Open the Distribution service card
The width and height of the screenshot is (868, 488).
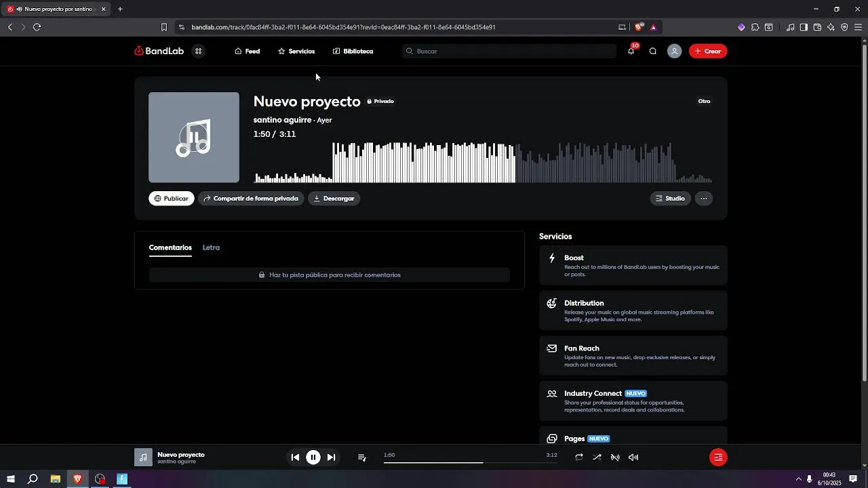click(633, 310)
